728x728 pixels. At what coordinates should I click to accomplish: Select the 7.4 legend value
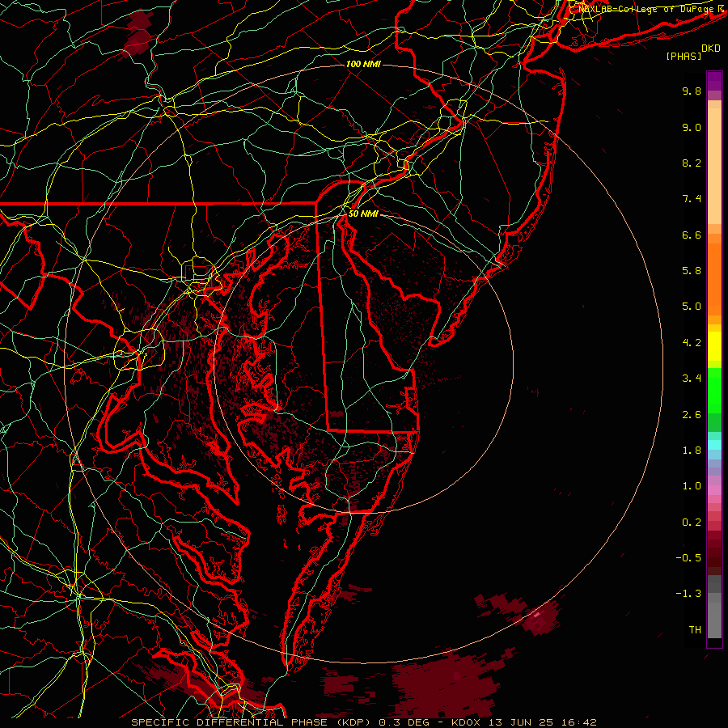(x=692, y=199)
